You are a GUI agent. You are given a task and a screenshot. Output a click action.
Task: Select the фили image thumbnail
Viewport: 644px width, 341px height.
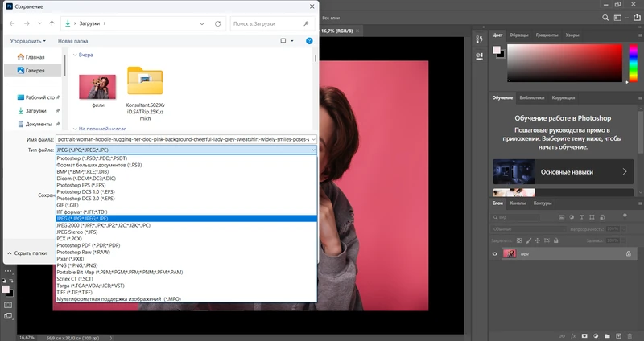(97, 87)
